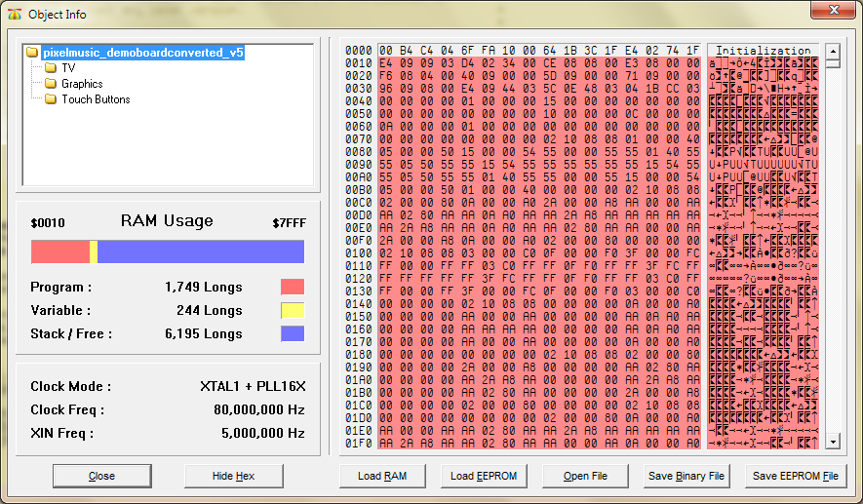
Task: Click hex address 0100
Action: [358, 253]
